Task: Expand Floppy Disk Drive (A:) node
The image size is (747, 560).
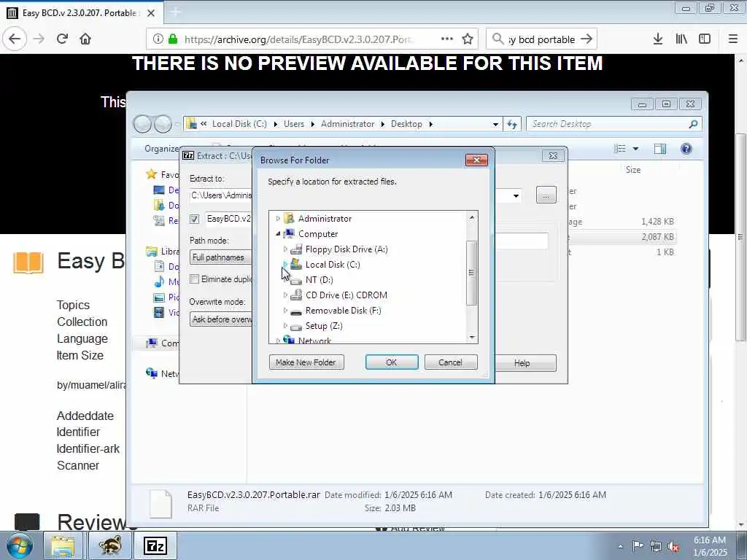Action: pos(285,249)
